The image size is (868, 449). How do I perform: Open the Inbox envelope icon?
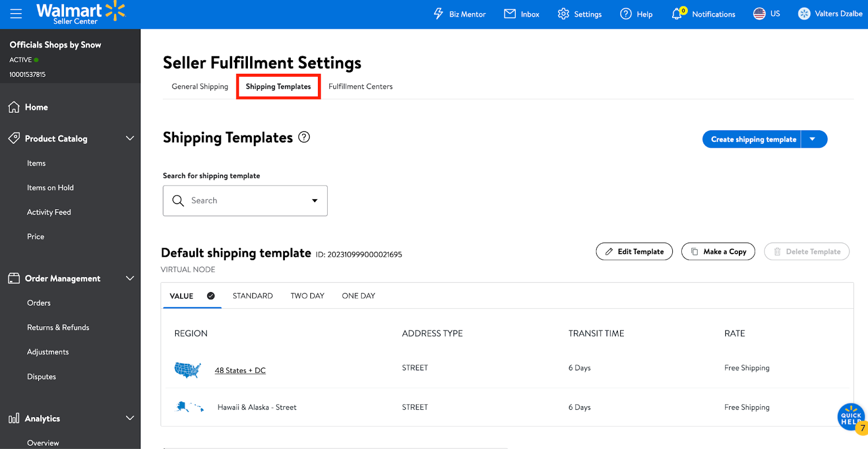click(x=510, y=14)
